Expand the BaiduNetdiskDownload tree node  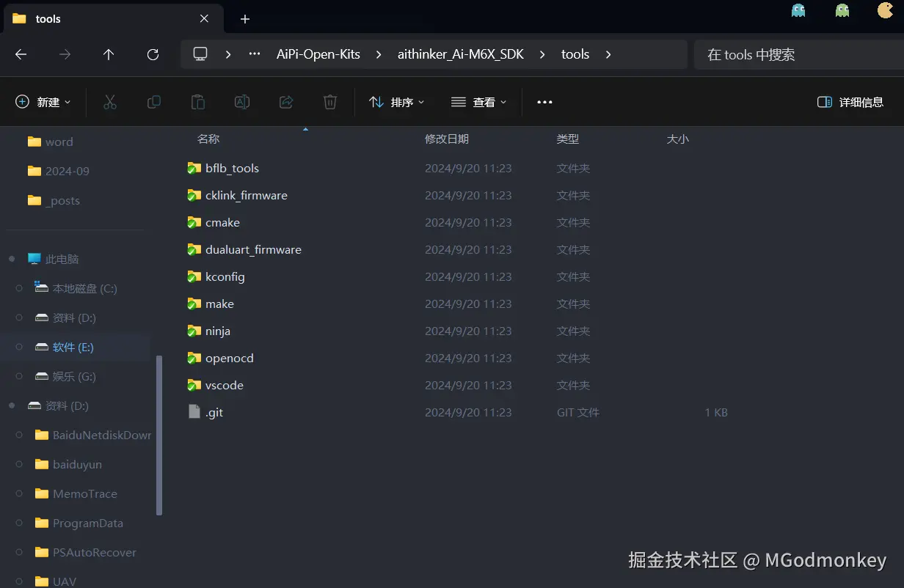click(20, 435)
